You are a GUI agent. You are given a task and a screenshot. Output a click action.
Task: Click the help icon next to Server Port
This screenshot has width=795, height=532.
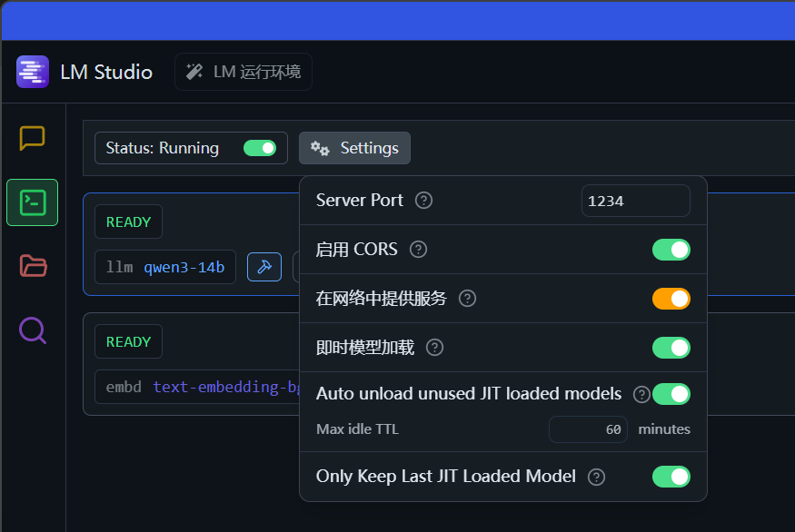coord(424,201)
